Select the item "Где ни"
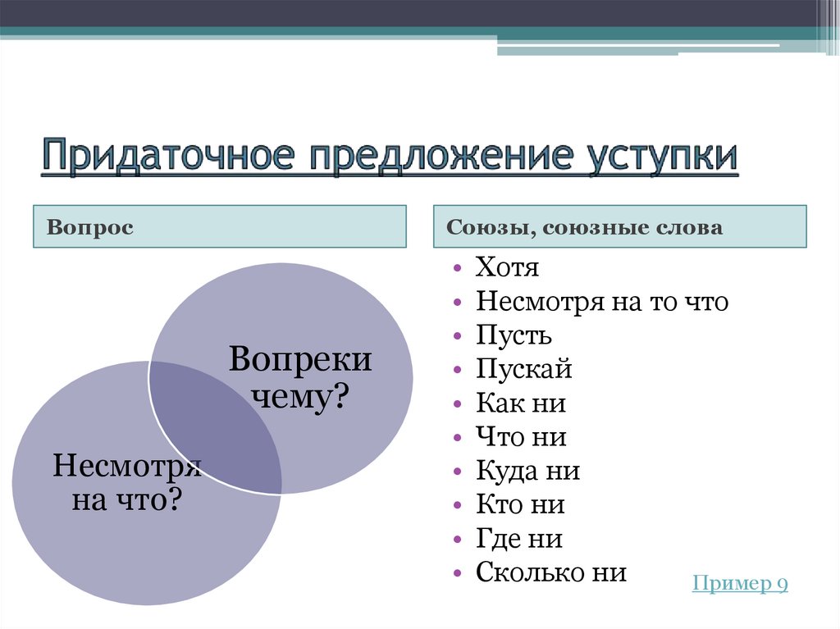 518,538
